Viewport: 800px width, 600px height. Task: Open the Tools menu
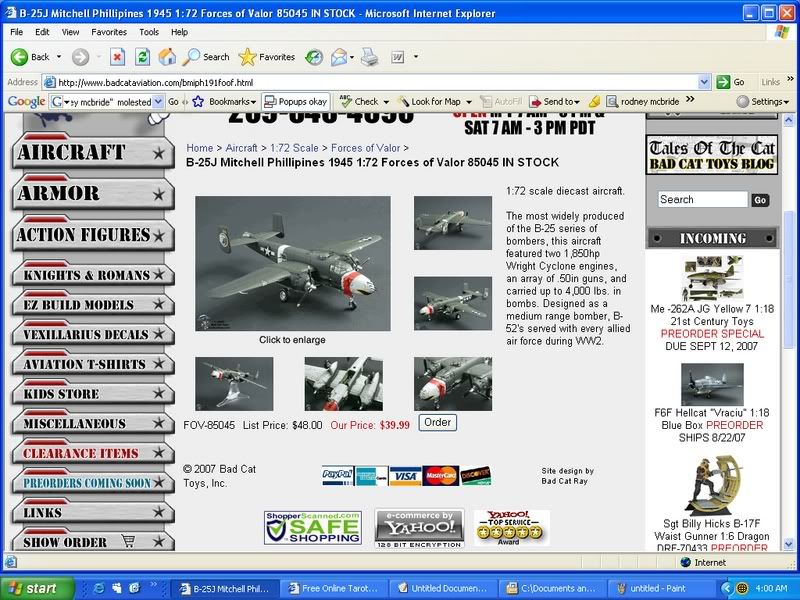(x=149, y=32)
